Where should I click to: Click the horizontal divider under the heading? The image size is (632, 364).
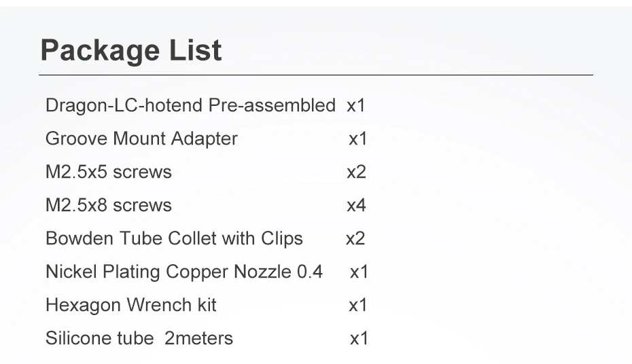316,75
